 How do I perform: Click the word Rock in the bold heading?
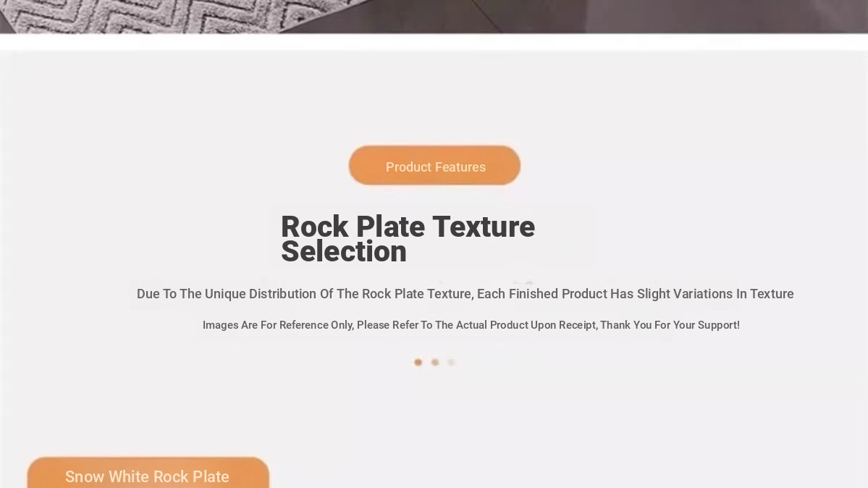tap(315, 227)
